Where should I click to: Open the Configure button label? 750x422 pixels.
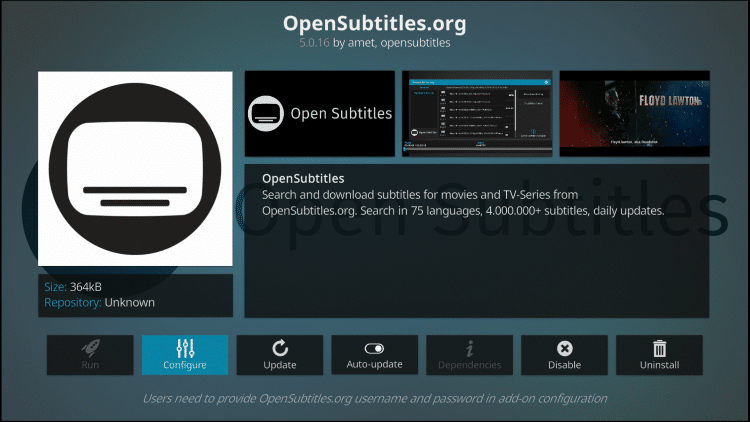pyautogui.click(x=184, y=365)
